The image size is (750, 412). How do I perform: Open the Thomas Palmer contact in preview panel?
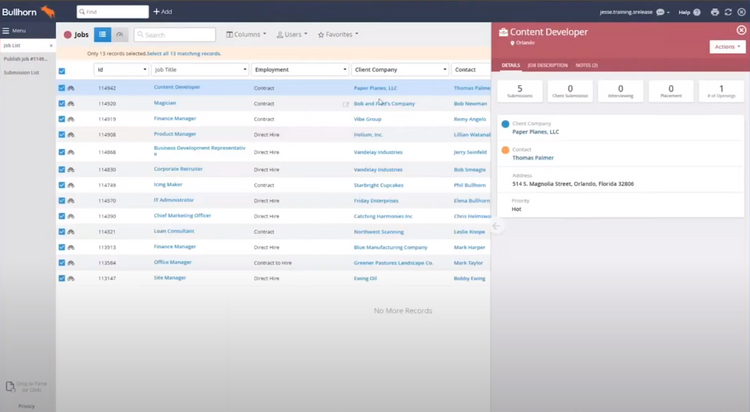point(533,157)
